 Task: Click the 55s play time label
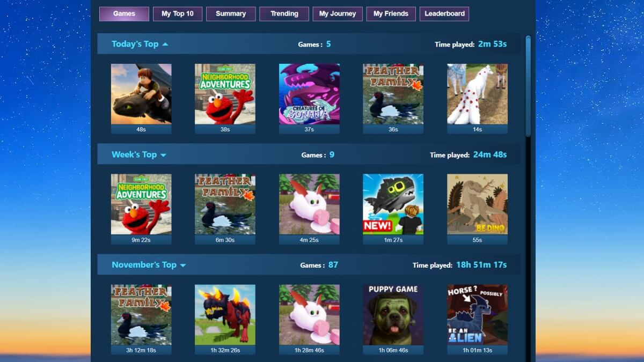pos(477,240)
